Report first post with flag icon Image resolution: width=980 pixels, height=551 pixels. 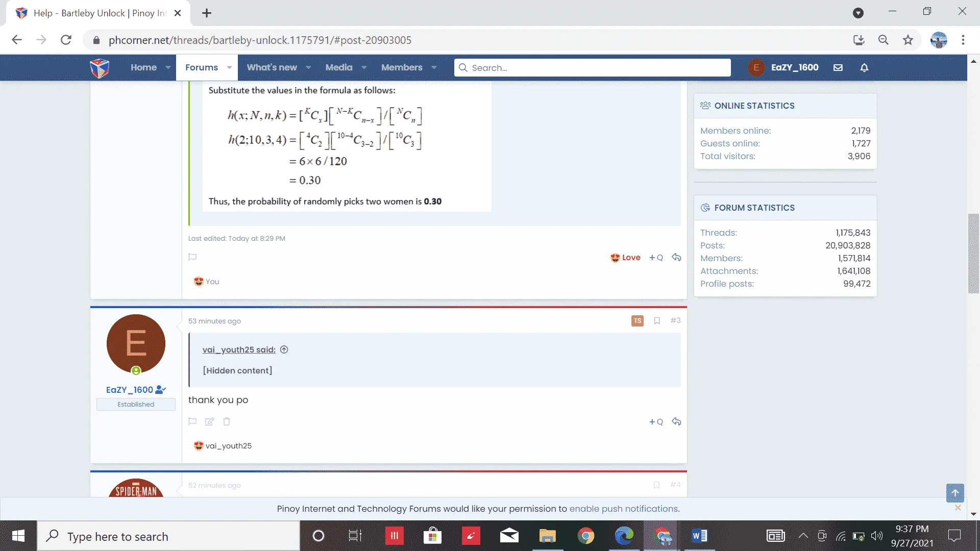tap(192, 257)
